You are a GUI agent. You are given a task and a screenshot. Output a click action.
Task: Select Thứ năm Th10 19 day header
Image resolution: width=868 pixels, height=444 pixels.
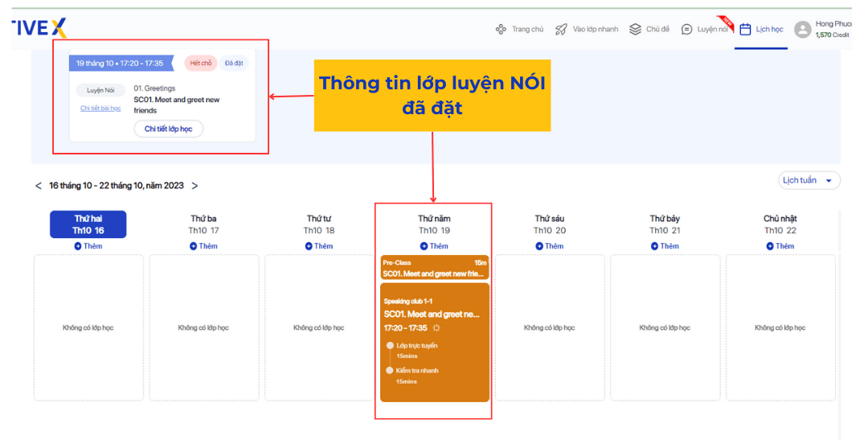[434, 224]
